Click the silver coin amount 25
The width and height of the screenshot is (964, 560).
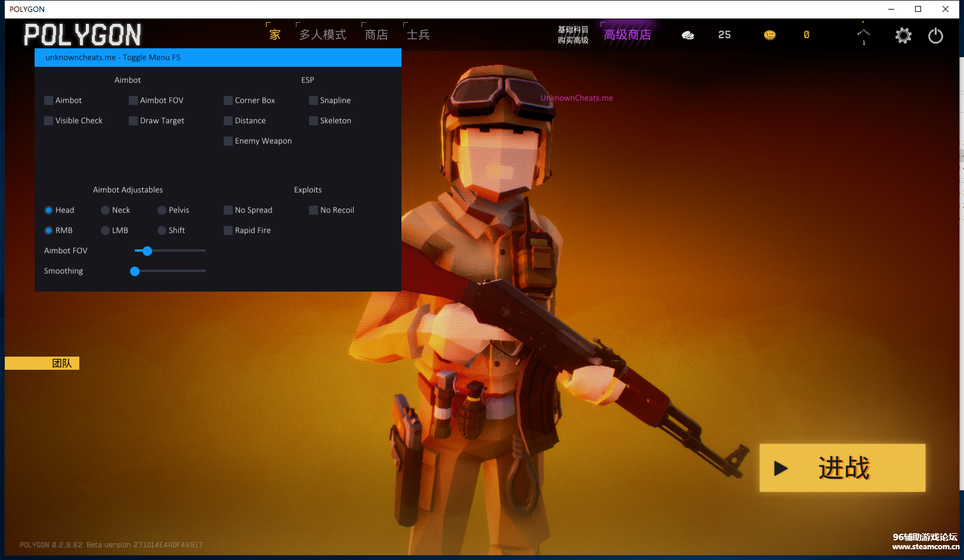[724, 35]
